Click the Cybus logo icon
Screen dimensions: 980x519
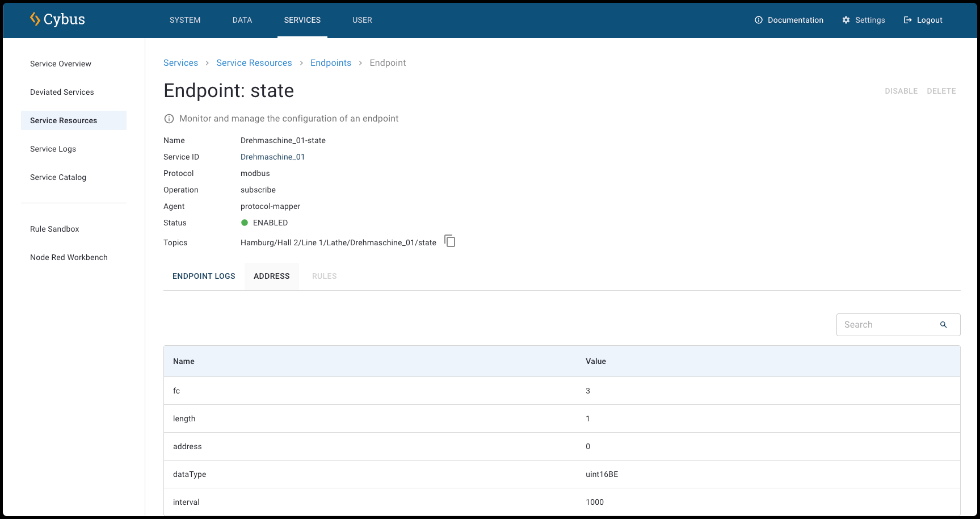tap(35, 19)
